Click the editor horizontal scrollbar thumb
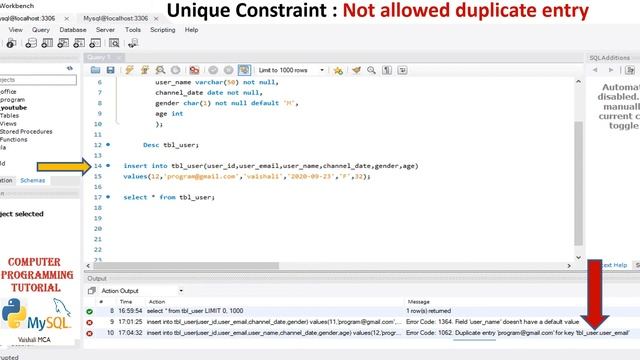 [186, 266]
